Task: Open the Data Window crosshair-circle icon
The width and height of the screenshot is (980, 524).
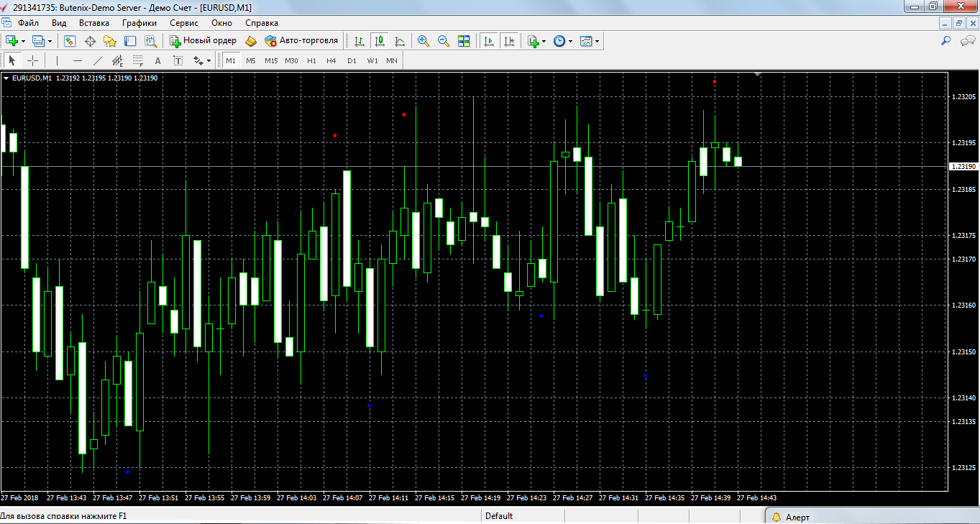Action: coord(91,41)
